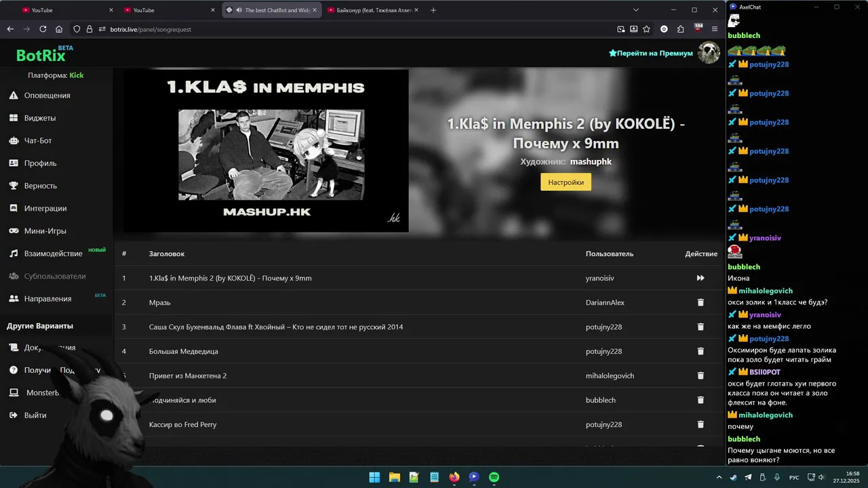Click the shield tracking protection icon
Screen dimensions: 868x488
77,29
